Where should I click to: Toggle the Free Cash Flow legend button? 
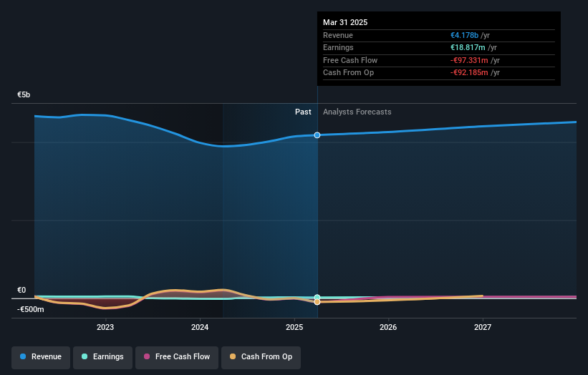(x=177, y=357)
